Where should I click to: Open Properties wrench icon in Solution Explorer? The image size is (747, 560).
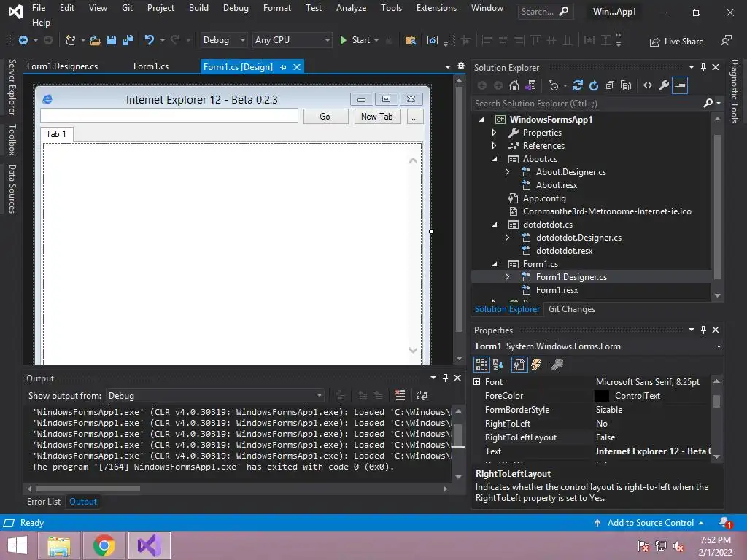pos(664,86)
